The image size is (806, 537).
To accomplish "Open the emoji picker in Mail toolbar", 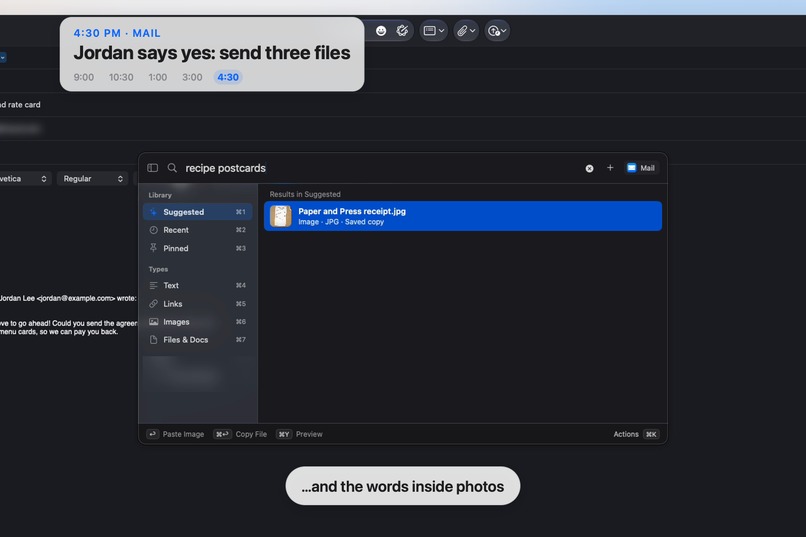I will (381, 31).
